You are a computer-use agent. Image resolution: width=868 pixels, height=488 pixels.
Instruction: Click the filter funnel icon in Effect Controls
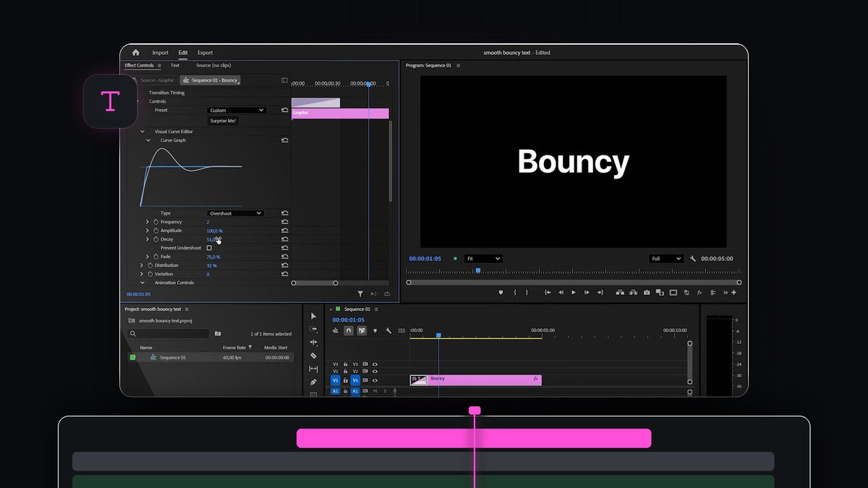(x=360, y=294)
